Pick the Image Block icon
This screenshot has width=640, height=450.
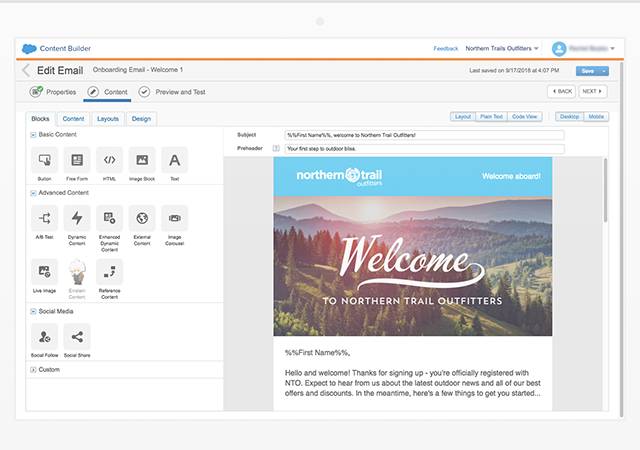pyautogui.click(x=142, y=160)
